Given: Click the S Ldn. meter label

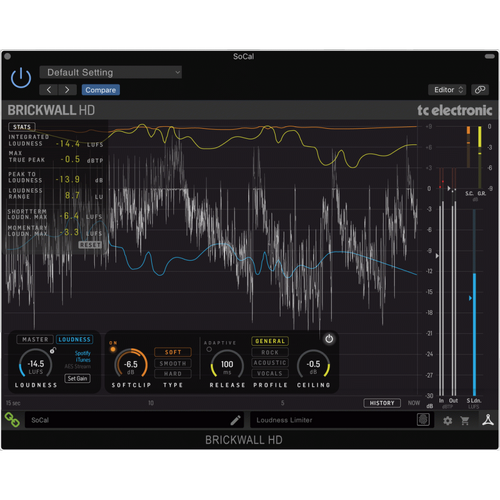Looking at the screenshot, I should [x=474, y=400].
